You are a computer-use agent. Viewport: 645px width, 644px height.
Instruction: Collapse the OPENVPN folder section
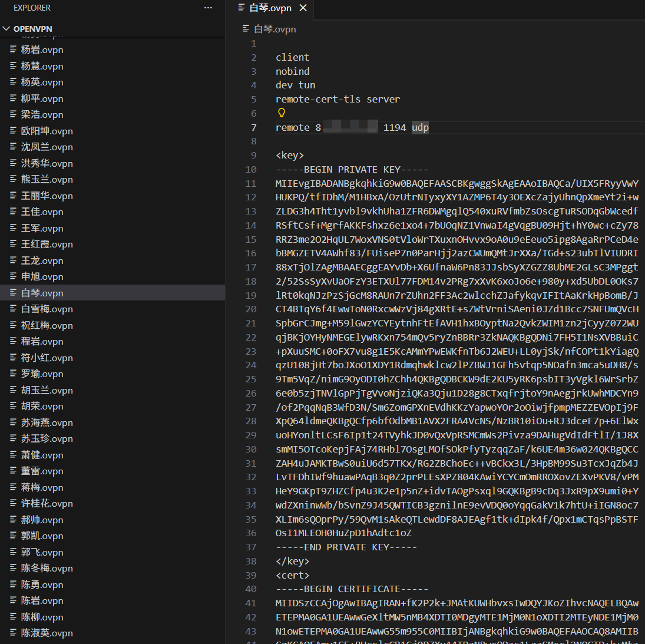click(6, 29)
